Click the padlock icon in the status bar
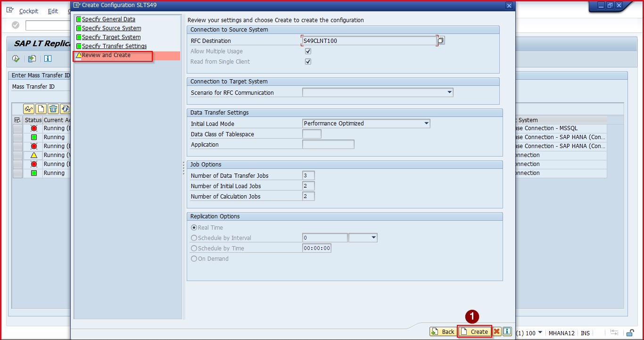 tap(629, 333)
